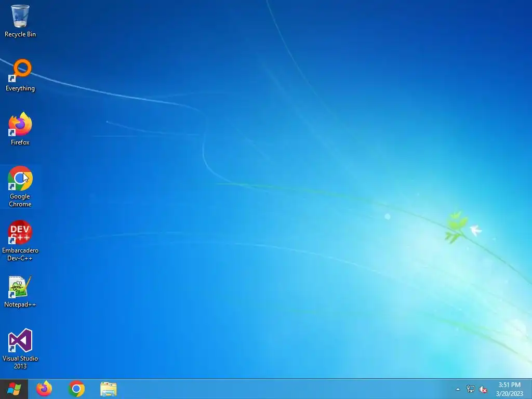532x399 pixels.
Task: Open the Windows Start menu
Action: (14, 389)
